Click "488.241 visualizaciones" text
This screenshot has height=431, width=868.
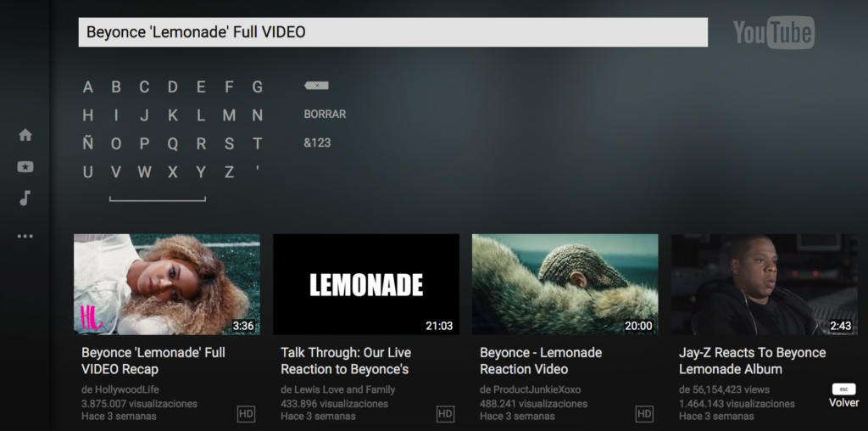click(534, 403)
